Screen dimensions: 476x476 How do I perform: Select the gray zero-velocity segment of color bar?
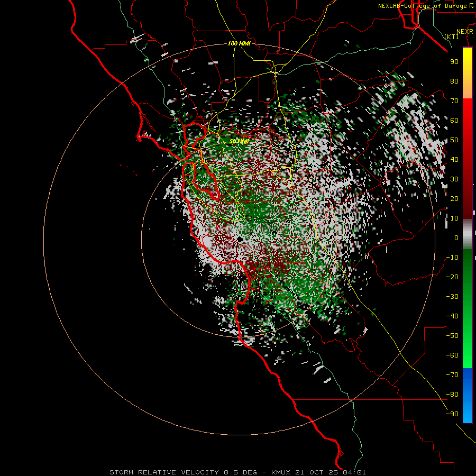click(x=467, y=234)
